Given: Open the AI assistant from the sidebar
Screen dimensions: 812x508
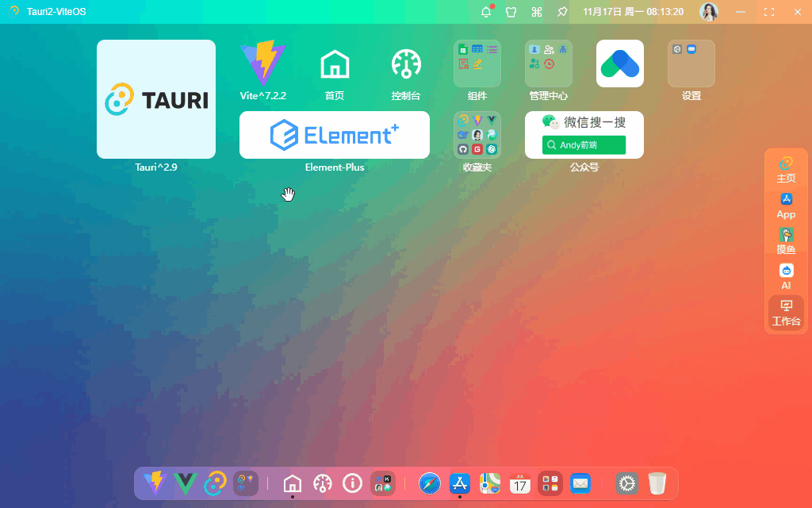Looking at the screenshot, I should pyautogui.click(x=785, y=271).
